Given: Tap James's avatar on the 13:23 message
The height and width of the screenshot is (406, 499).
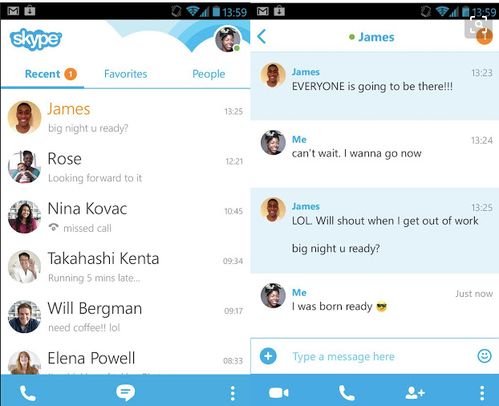Looking at the screenshot, I should 273,76.
